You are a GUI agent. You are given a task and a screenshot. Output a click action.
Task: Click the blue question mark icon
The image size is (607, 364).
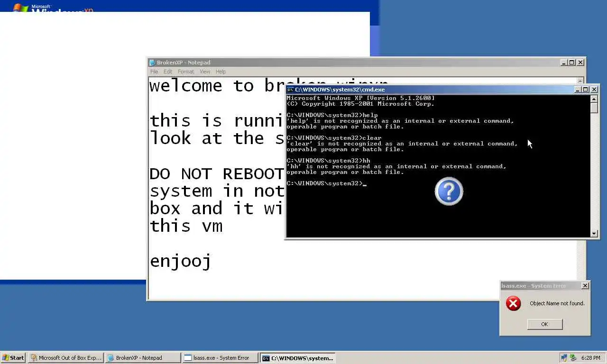pyautogui.click(x=449, y=191)
